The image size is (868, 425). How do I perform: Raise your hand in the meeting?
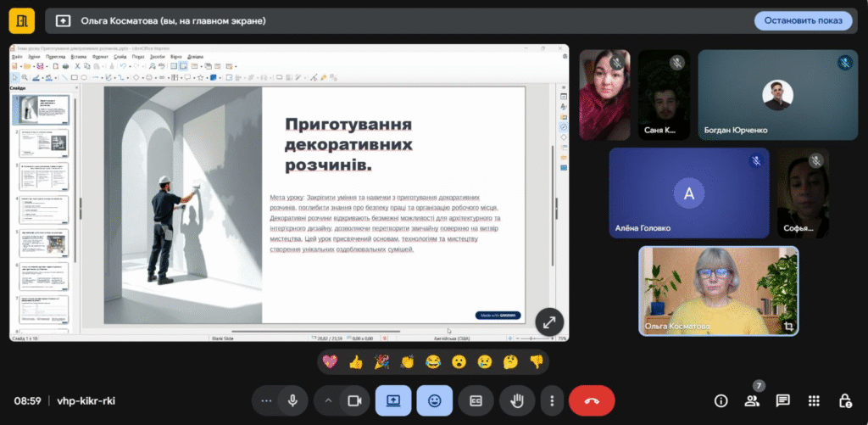[516, 400]
